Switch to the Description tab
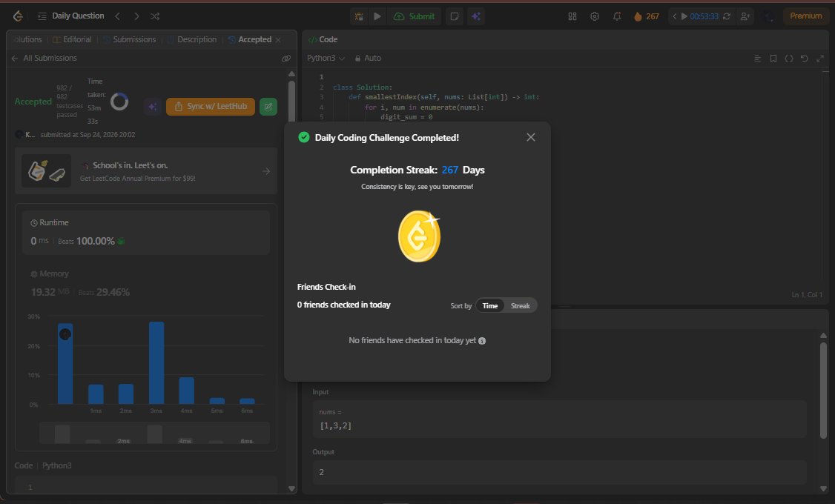Image resolution: width=835 pixels, height=504 pixels. pyautogui.click(x=192, y=39)
